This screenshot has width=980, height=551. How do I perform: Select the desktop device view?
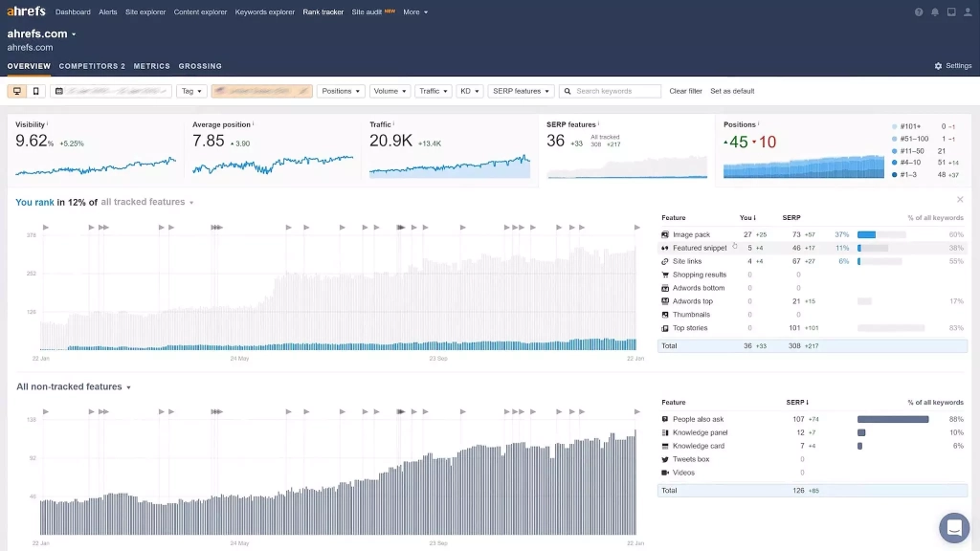tap(17, 91)
